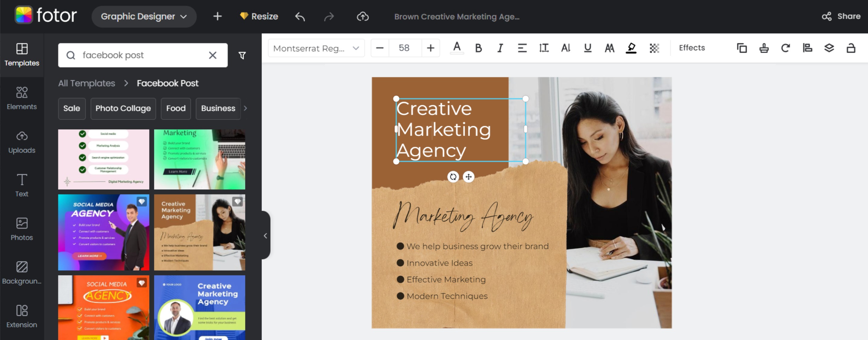Show more category filters via right chevron
Screen dimensions: 868x340
pyautogui.click(x=246, y=109)
